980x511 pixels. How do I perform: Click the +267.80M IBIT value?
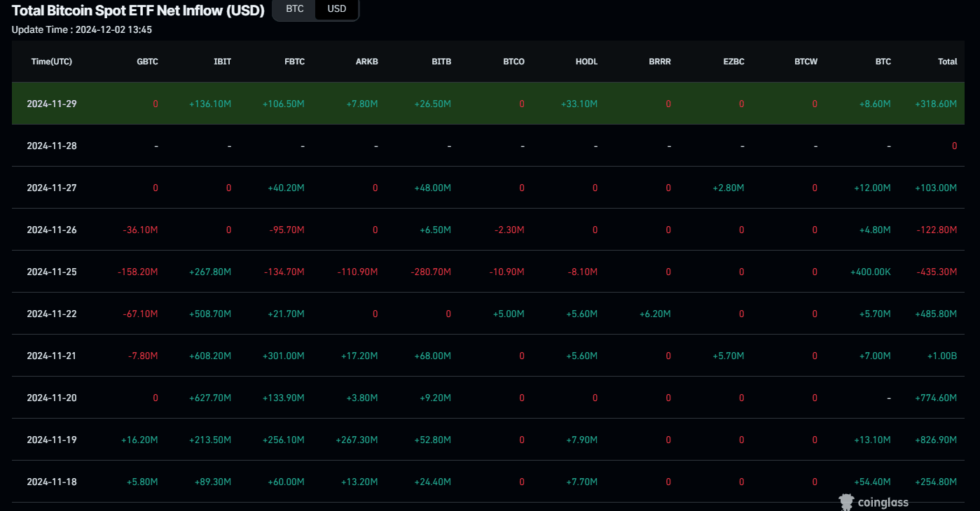[x=210, y=272]
